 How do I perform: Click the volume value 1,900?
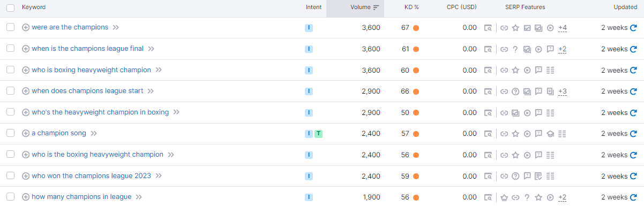pyautogui.click(x=371, y=197)
